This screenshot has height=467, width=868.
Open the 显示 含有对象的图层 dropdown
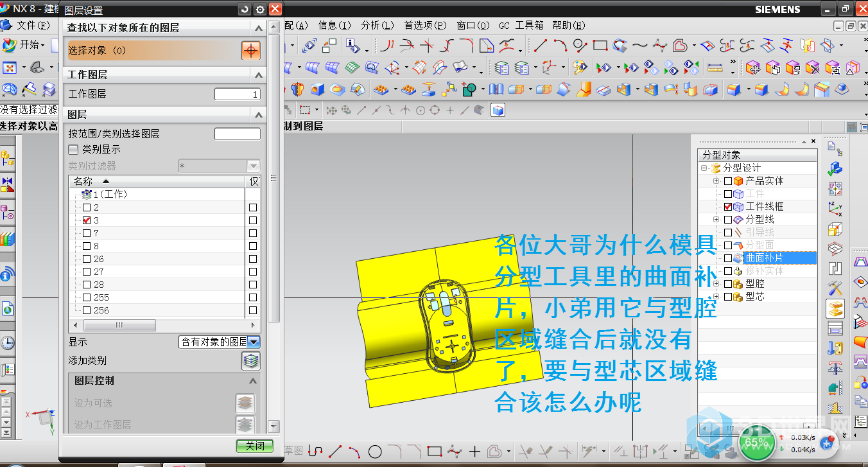click(254, 342)
